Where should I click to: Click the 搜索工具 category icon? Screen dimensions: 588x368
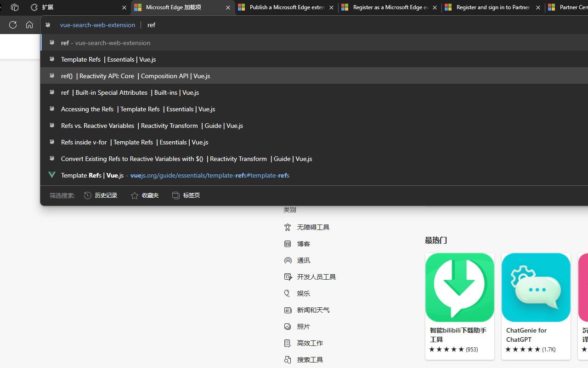pos(288,360)
